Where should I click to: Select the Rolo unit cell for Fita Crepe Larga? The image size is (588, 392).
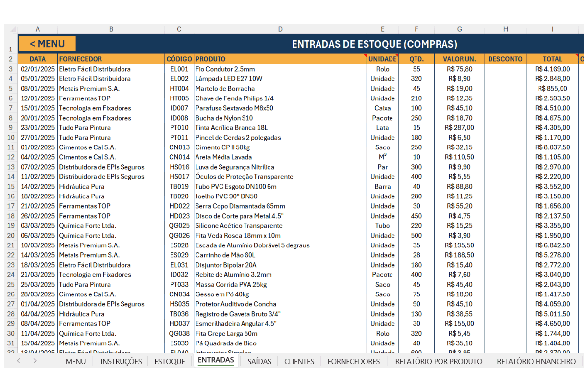click(x=383, y=334)
